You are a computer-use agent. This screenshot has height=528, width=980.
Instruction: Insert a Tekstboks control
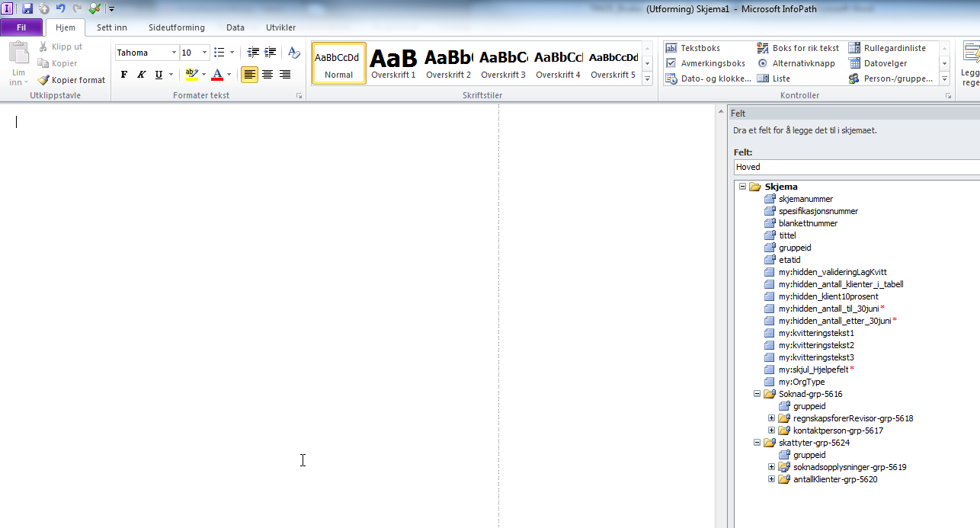coord(693,48)
